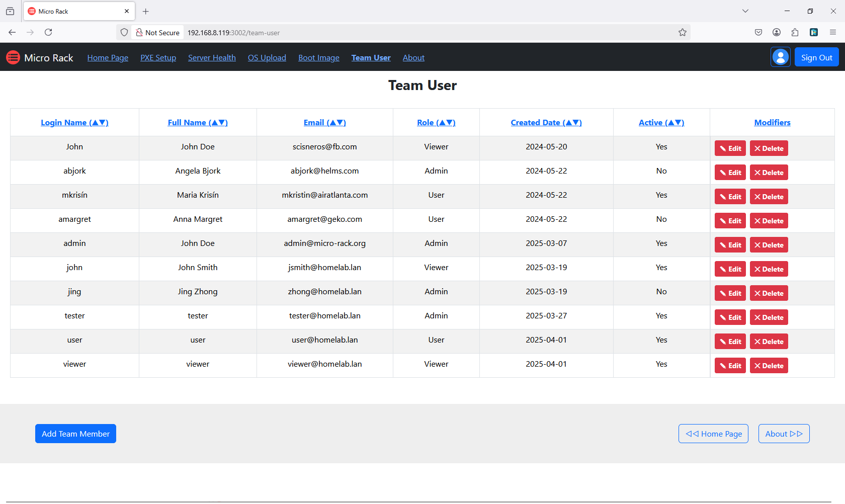Sort table by Active column
Screen dimensions: 845x504
pyautogui.click(x=661, y=122)
